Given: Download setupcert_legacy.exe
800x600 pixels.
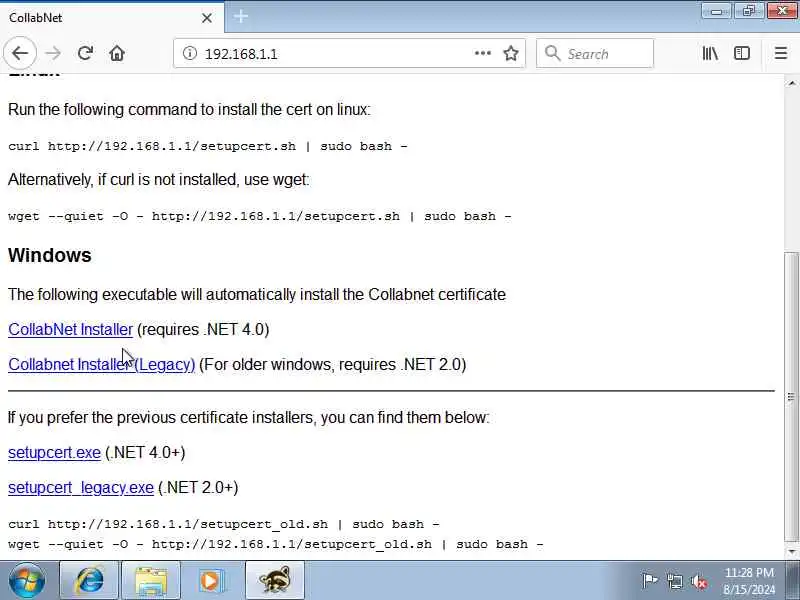Looking at the screenshot, I should [81, 488].
